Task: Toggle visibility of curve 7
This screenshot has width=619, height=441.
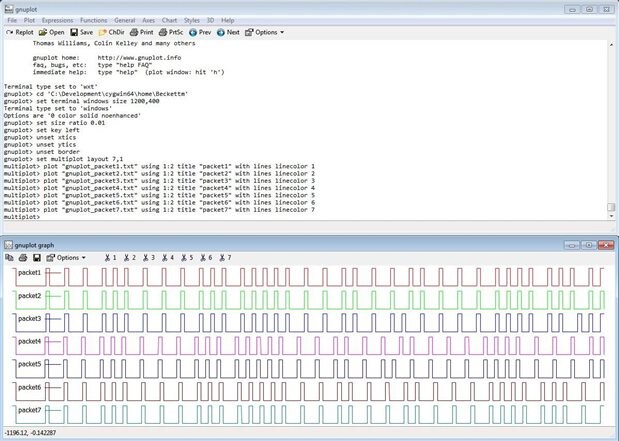Action: (x=225, y=257)
